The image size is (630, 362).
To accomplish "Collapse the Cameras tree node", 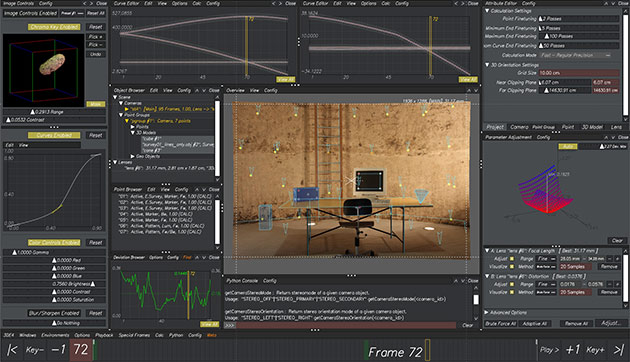I will pyautogui.click(x=120, y=103).
